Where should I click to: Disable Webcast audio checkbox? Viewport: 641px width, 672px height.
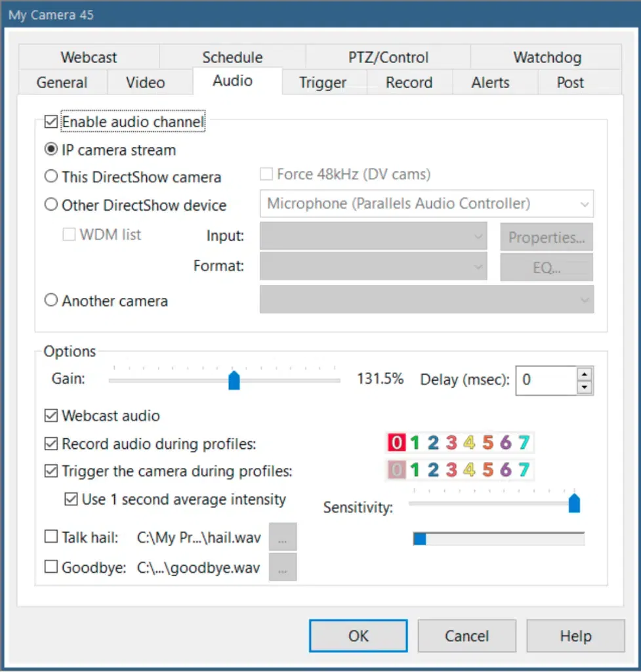(x=51, y=415)
